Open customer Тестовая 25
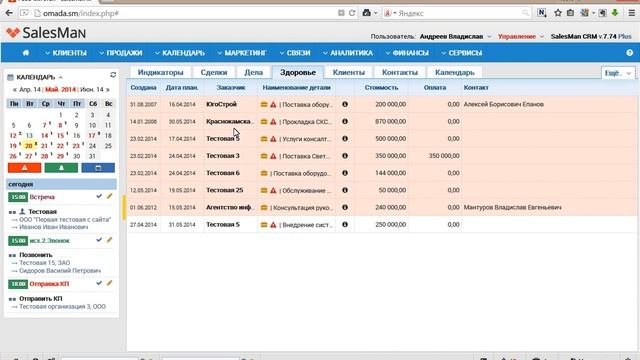 224,190
